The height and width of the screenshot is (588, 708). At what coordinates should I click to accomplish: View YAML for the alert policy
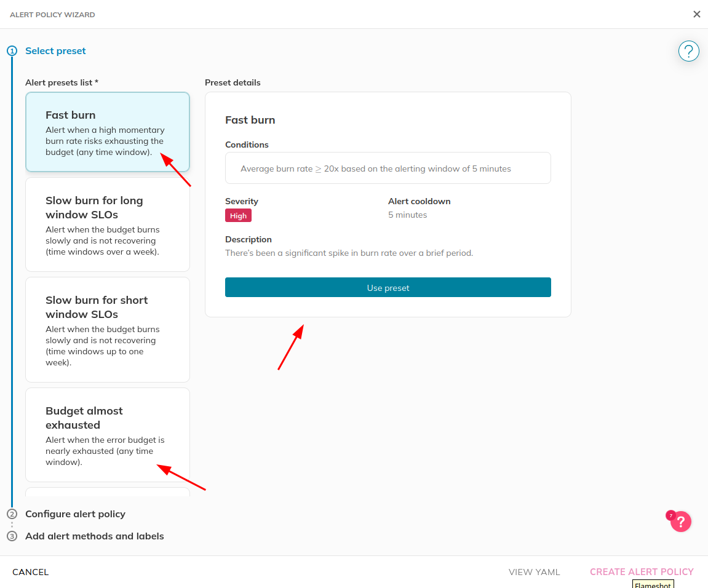[534, 572]
